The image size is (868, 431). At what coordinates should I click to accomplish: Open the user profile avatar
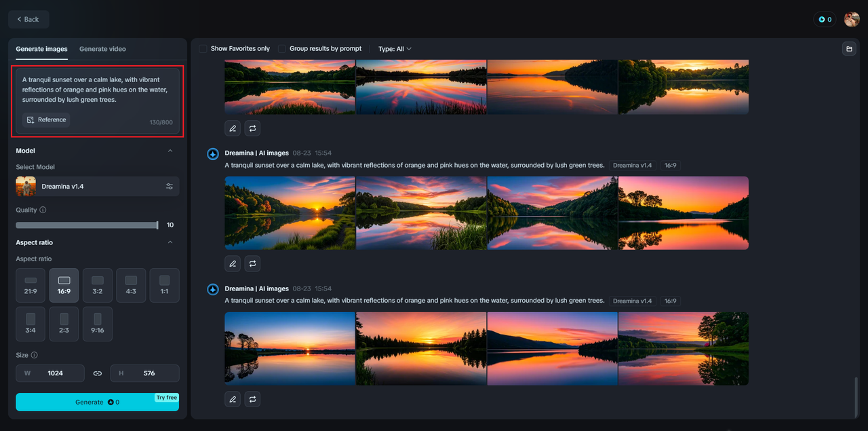(x=852, y=19)
